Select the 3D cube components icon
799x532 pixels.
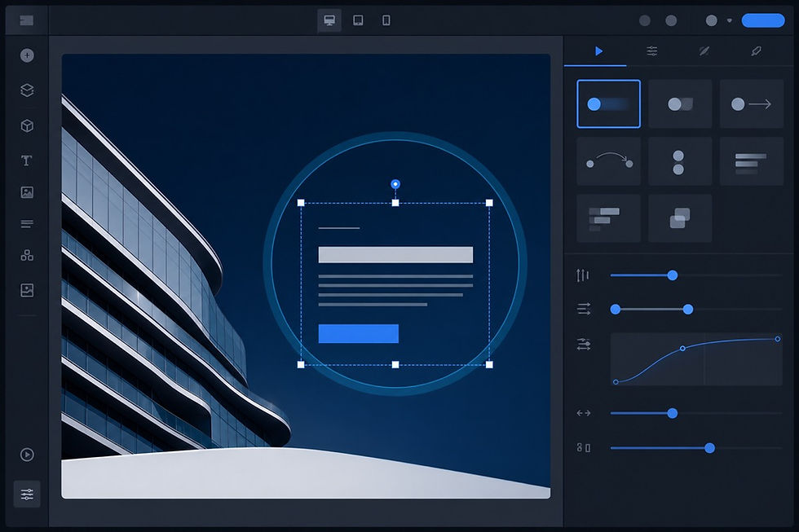point(27,125)
